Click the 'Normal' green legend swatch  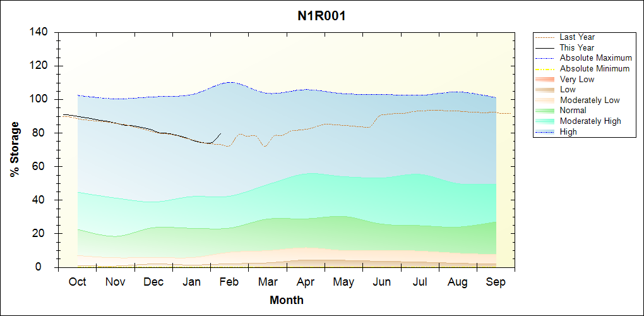(x=545, y=111)
